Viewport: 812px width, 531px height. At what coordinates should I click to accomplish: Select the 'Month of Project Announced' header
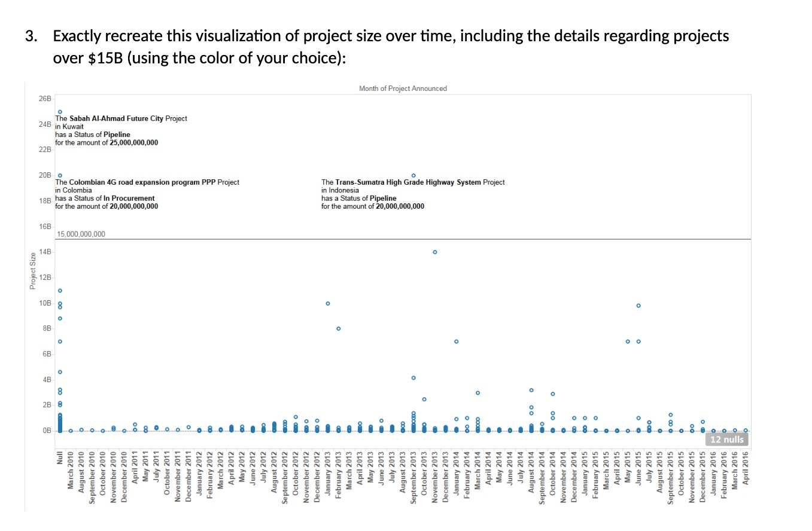tap(403, 89)
